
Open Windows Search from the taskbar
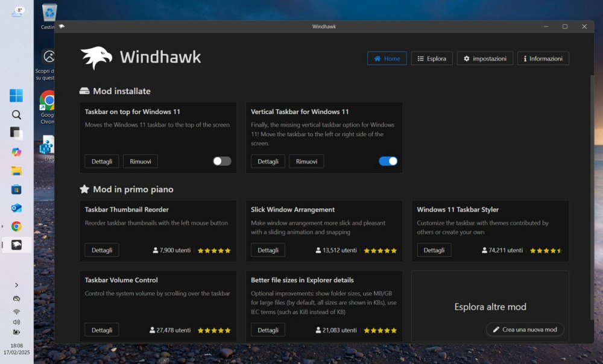point(16,115)
